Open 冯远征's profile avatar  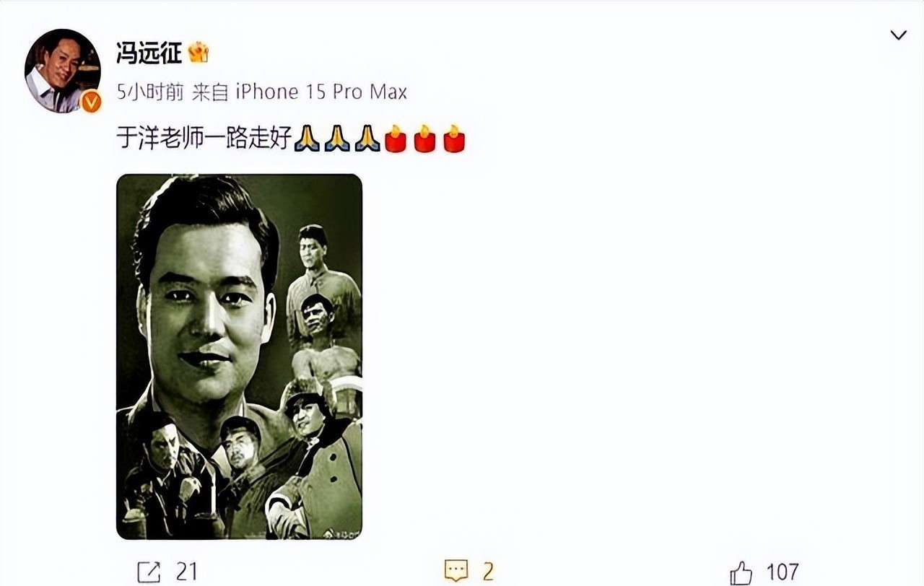click(62, 71)
